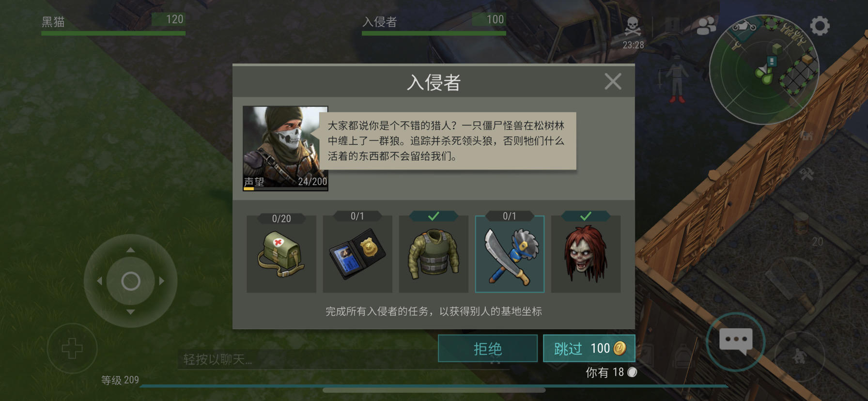Tap the joystick right arrow
Viewport: 868px width, 401px height.
[162, 280]
